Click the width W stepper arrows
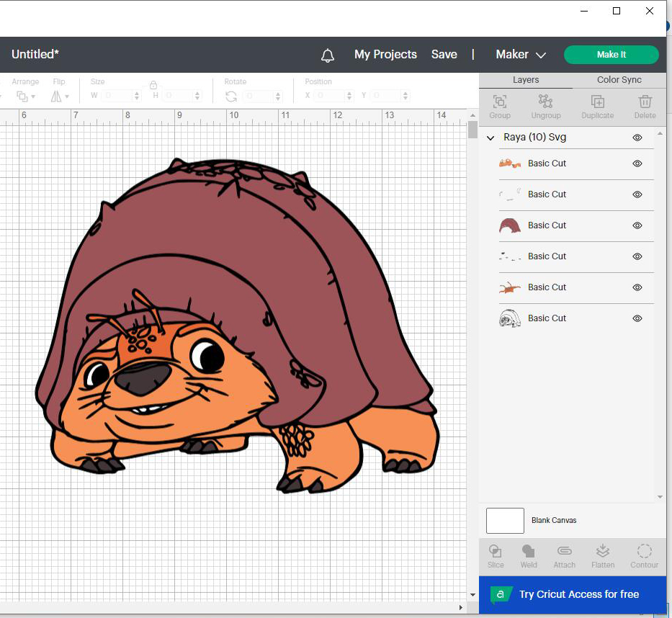 click(137, 96)
